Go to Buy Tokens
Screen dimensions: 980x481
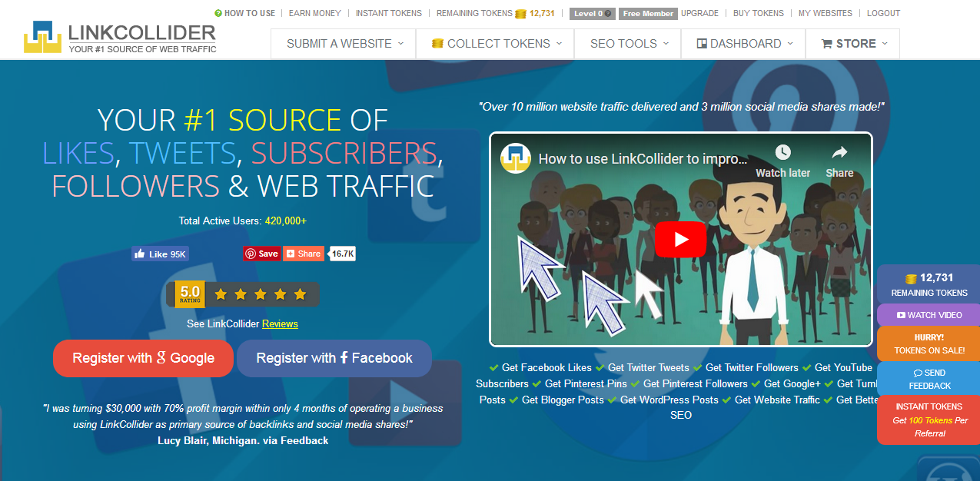[x=759, y=13]
